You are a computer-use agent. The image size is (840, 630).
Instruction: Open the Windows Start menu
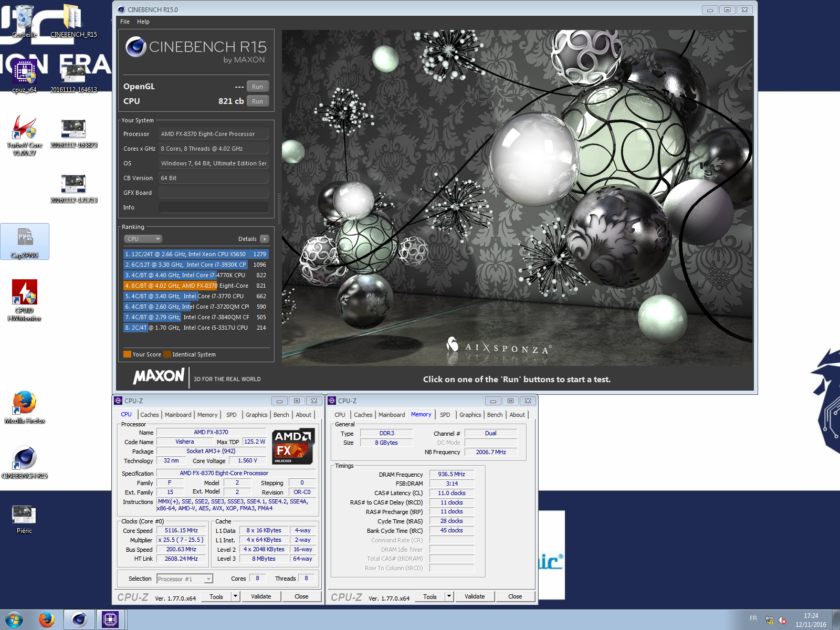(x=14, y=620)
